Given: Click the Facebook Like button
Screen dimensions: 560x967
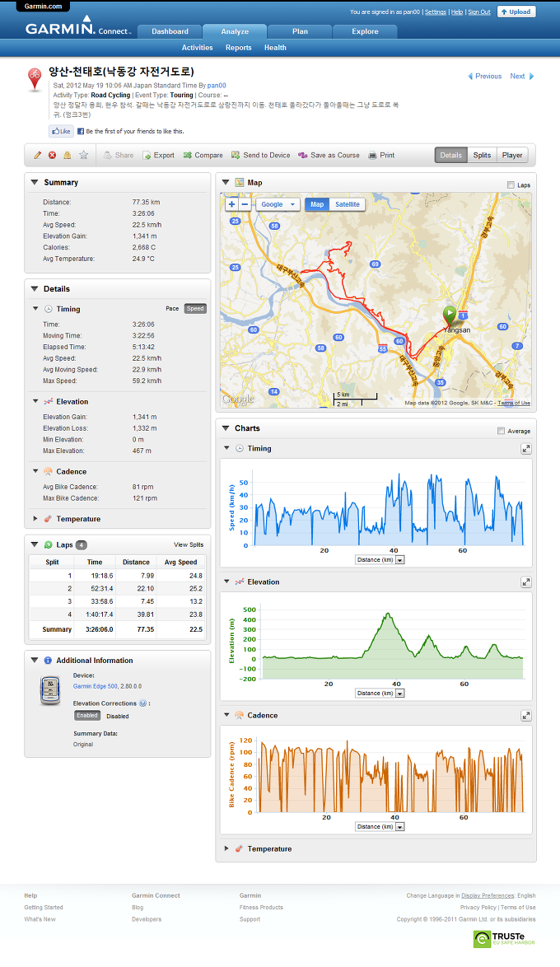Looking at the screenshot, I should tap(61, 131).
